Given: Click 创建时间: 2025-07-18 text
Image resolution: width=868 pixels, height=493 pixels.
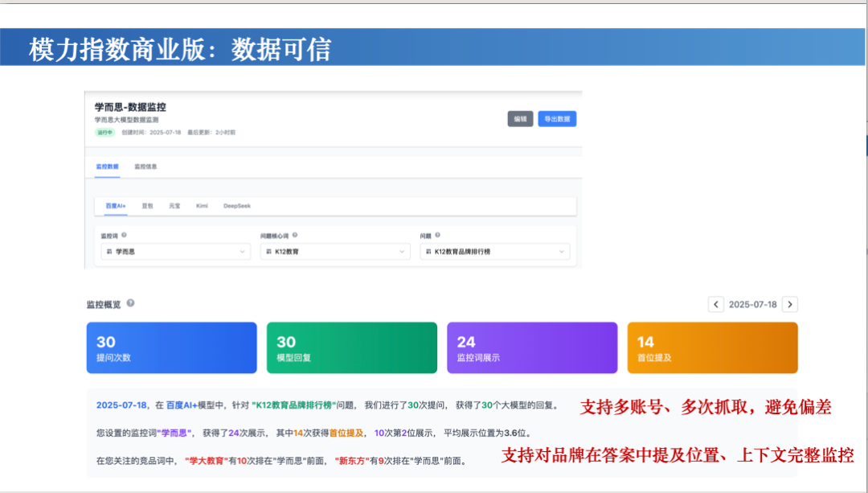Looking at the screenshot, I should 151,133.
